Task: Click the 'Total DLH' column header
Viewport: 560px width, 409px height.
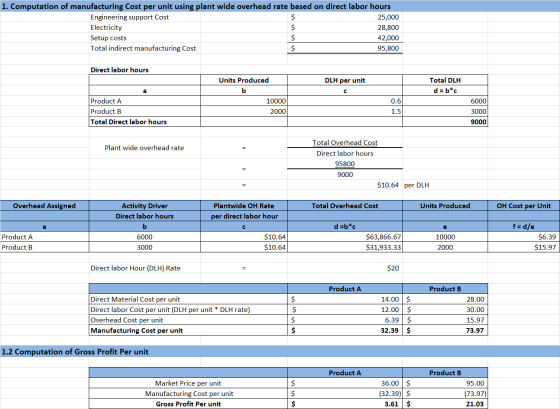Action: [445, 80]
